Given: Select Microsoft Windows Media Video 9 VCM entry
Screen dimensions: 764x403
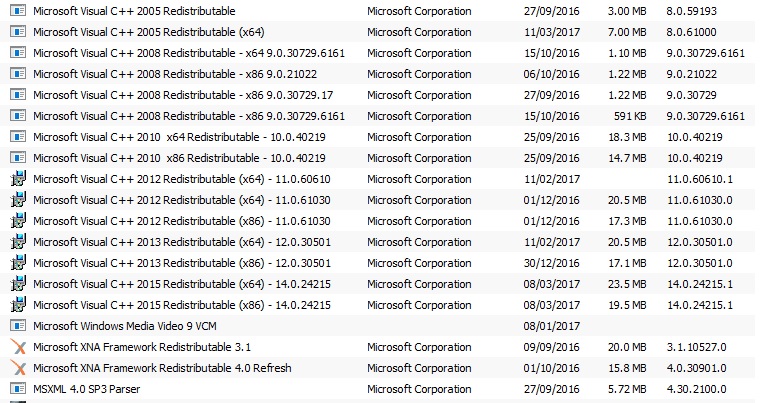Looking at the screenshot, I should click(125, 326).
